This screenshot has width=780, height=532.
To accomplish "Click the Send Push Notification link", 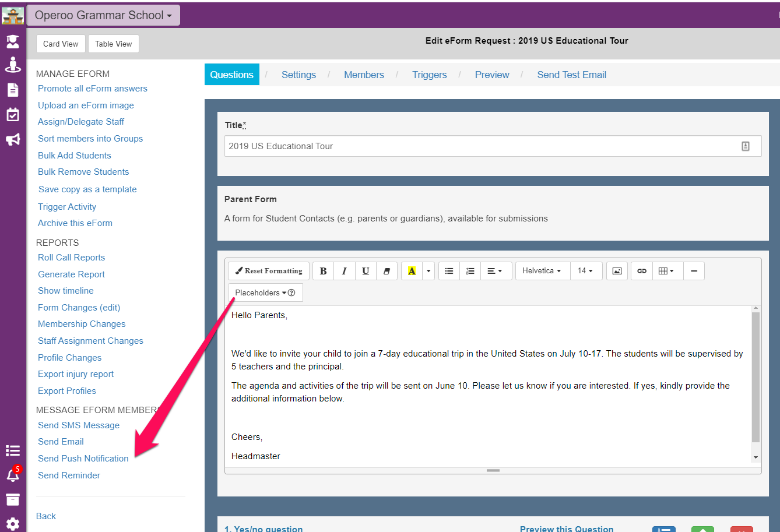I will (83, 459).
